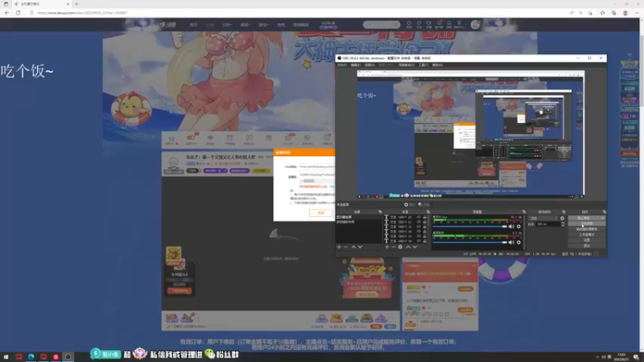Open OBS icon on taskbar
The width and height of the screenshot is (644, 362).
click(68, 356)
